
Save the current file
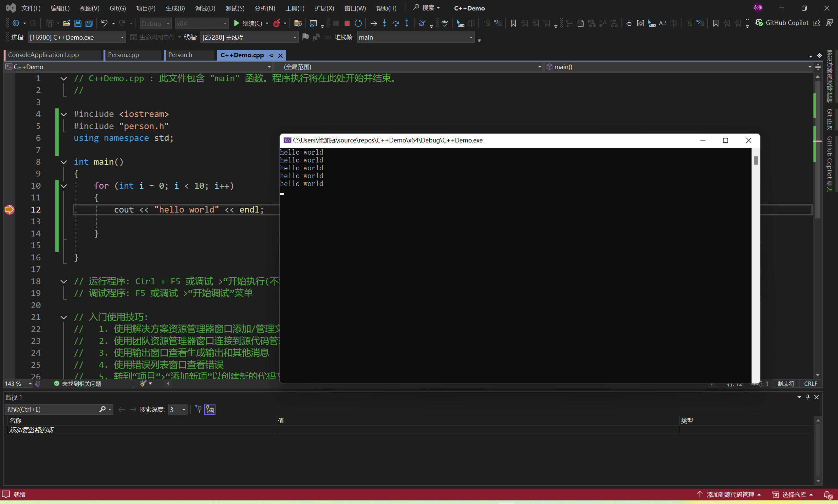pyautogui.click(x=78, y=23)
